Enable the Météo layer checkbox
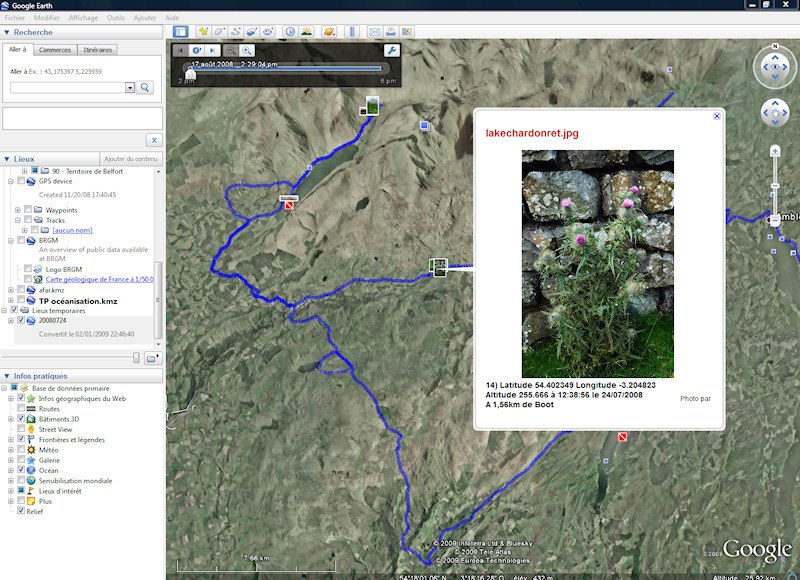The image size is (800, 580). (x=21, y=449)
